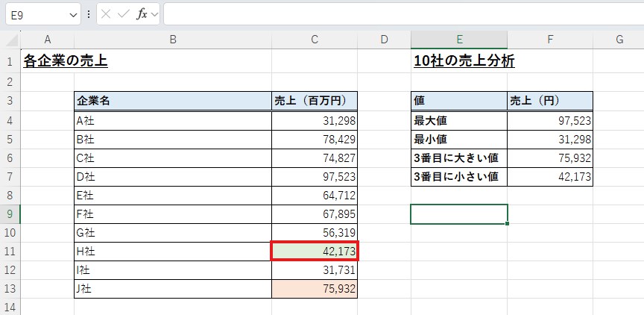The width and height of the screenshot is (644, 315).
Task: Click the Enter checkmark icon in formula bar
Action: (124, 14)
